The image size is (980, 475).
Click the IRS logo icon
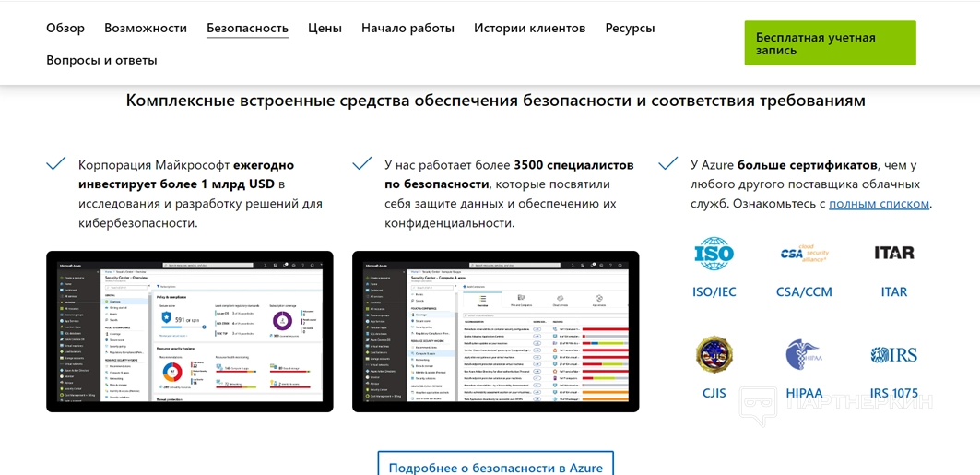click(893, 355)
